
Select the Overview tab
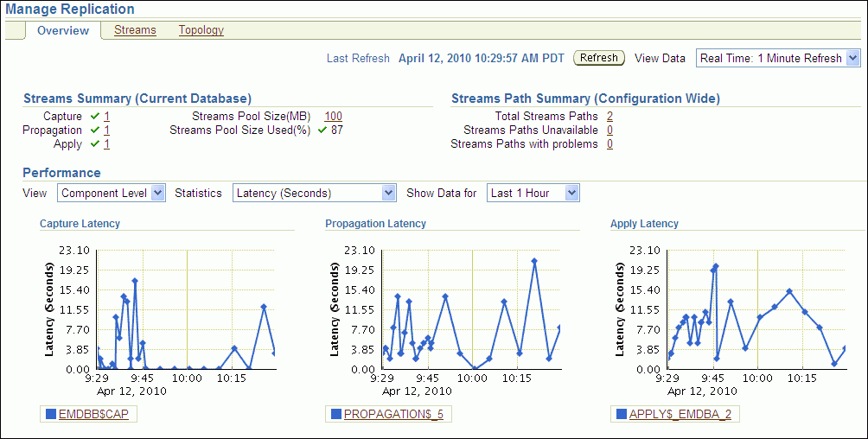pos(62,31)
